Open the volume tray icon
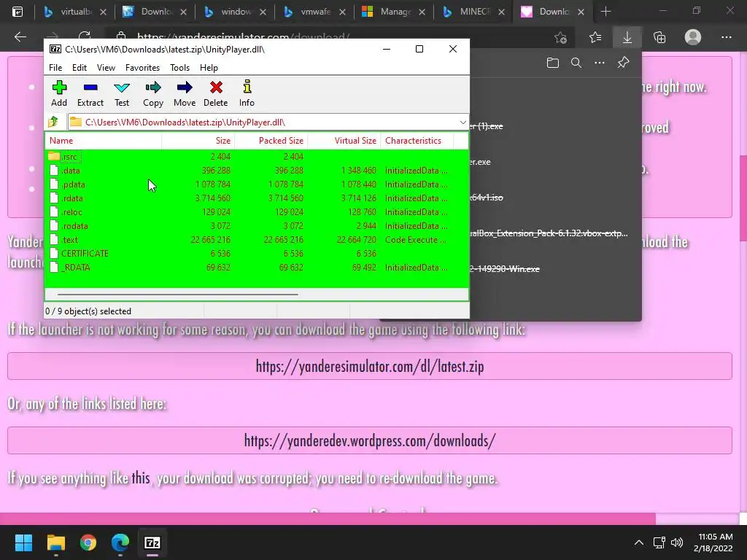Image resolution: width=747 pixels, height=560 pixels. click(676, 542)
